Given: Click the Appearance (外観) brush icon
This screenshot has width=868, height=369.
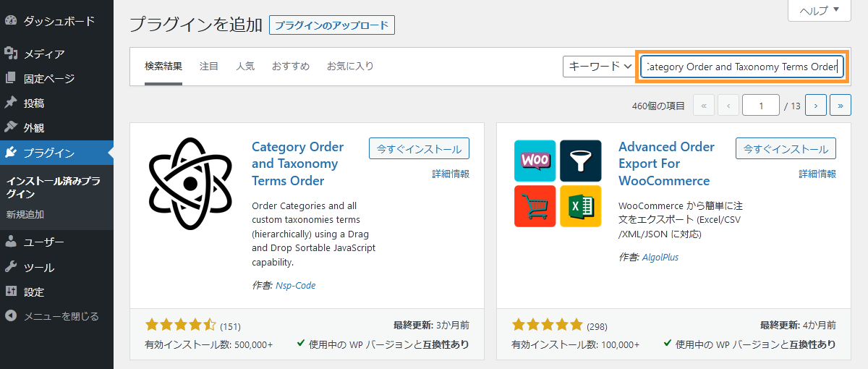Looking at the screenshot, I should click(x=11, y=127).
